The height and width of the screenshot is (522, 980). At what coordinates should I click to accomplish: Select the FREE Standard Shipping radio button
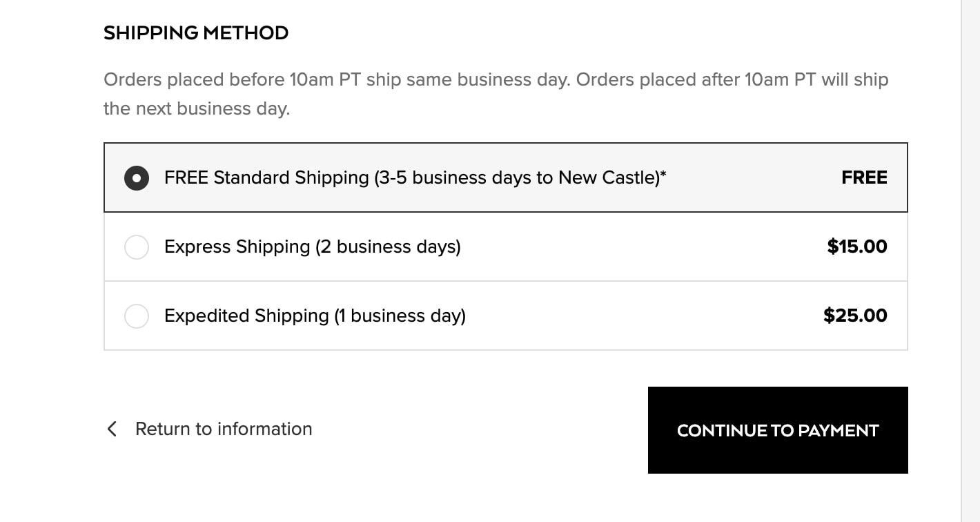137,177
